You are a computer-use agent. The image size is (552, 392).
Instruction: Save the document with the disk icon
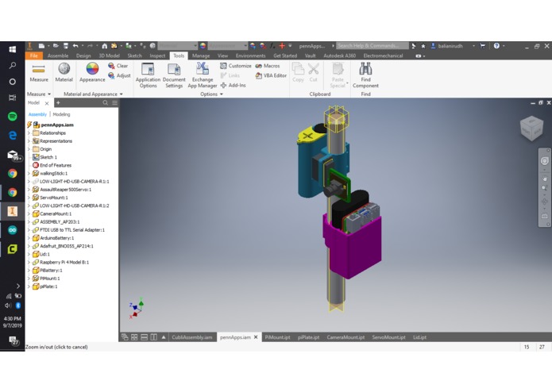point(65,46)
